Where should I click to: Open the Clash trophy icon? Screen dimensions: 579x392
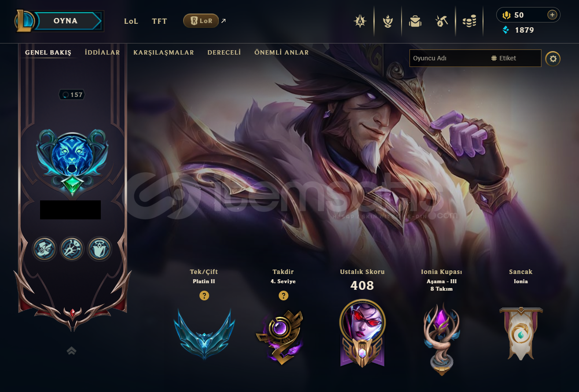point(388,21)
